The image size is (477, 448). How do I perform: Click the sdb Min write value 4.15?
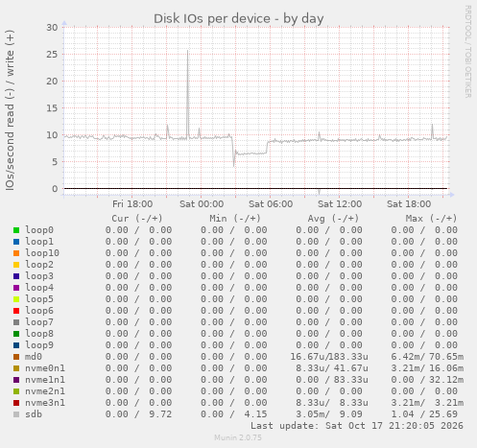tap(255, 414)
